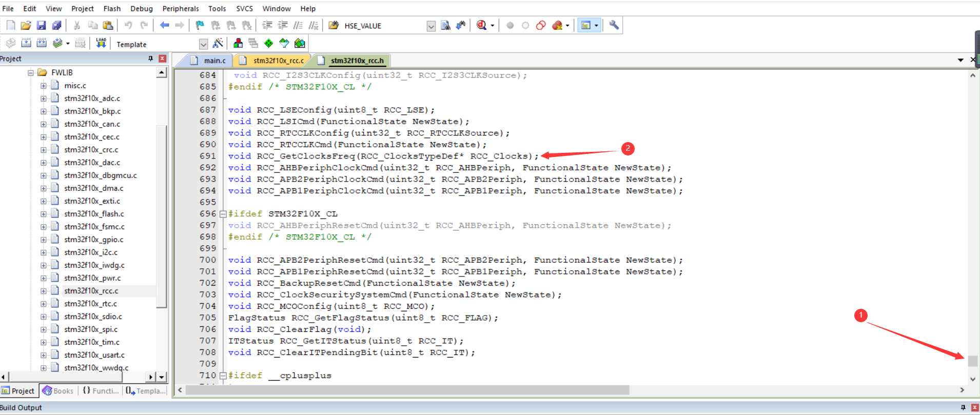
Task: Open Options for Target with the magic wand
Action: pyautogui.click(x=218, y=43)
